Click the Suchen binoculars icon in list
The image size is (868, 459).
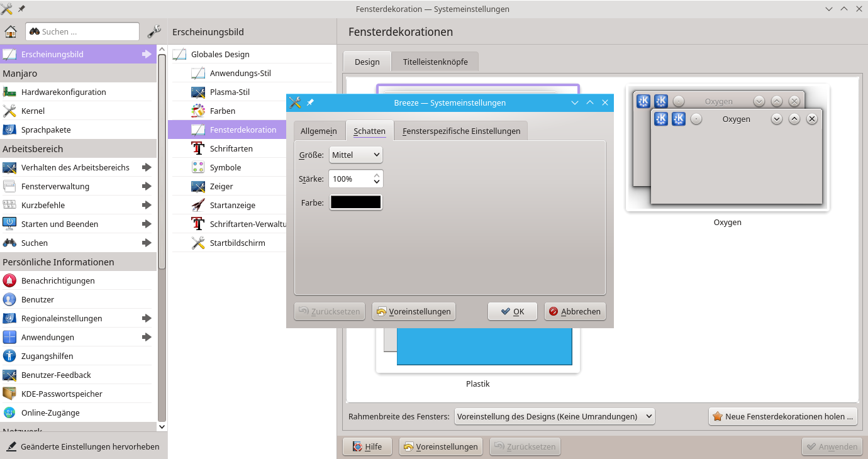click(9, 243)
